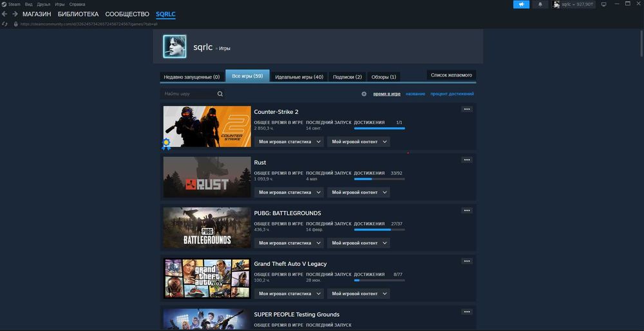Click PUBG achievements 27/37 progress bar
Viewport: 644px width, 331px height.
[379, 229]
